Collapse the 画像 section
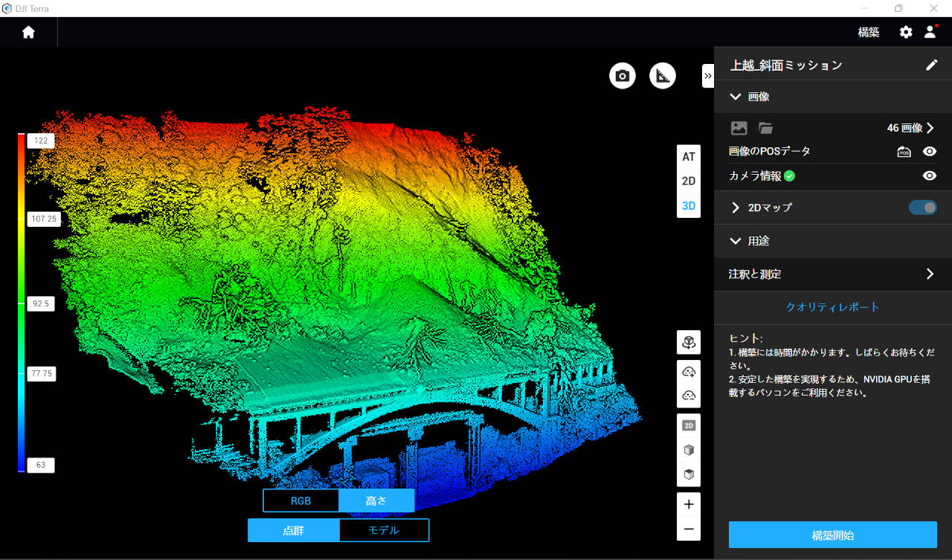The image size is (952, 560). [x=736, y=97]
